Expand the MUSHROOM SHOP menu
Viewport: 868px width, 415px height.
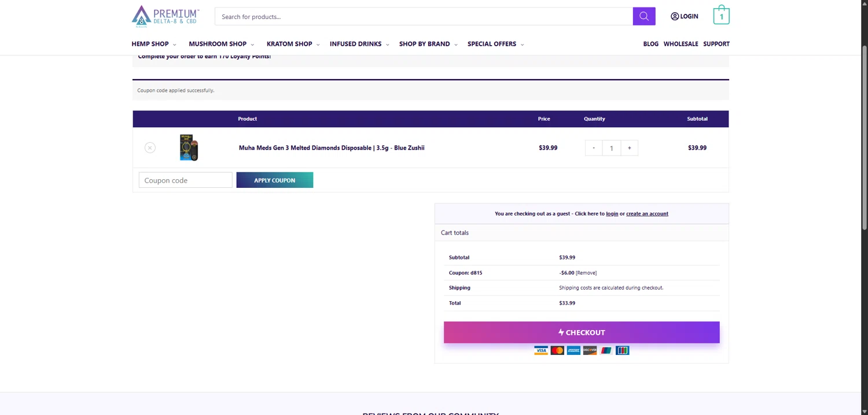coord(222,44)
